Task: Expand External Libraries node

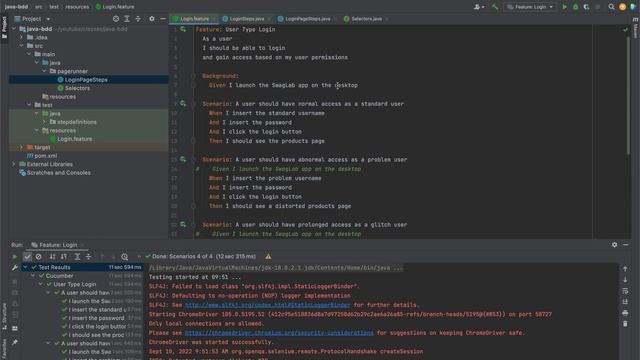Action: [x=14, y=164]
